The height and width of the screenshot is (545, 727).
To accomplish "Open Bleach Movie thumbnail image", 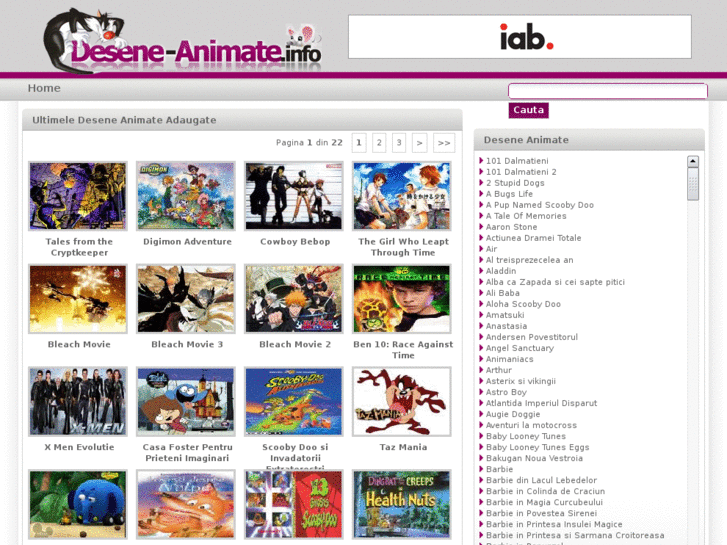I will [78, 299].
